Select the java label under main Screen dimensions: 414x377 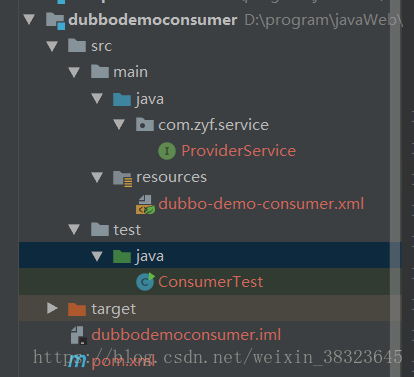(x=150, y=99)
